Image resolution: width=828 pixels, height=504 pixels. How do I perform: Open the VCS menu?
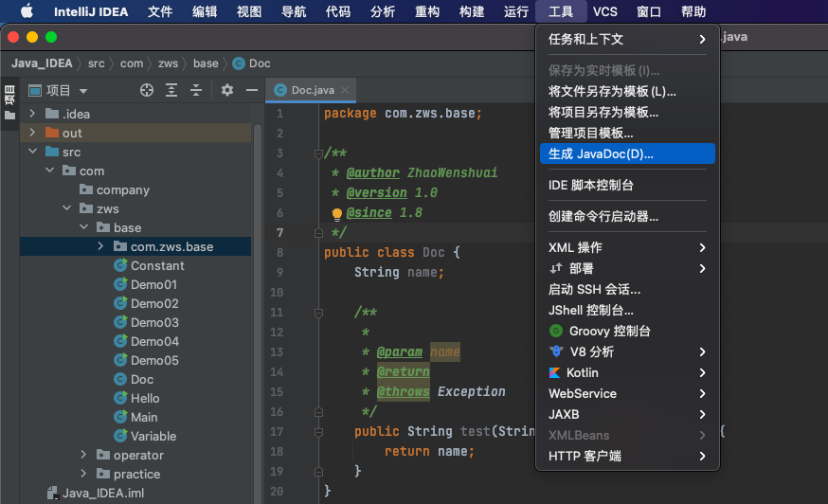[x=605, y=11]
